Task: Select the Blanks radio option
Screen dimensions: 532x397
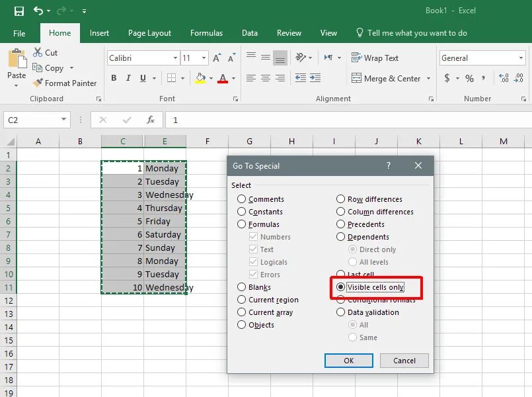Action: point(254,287)
